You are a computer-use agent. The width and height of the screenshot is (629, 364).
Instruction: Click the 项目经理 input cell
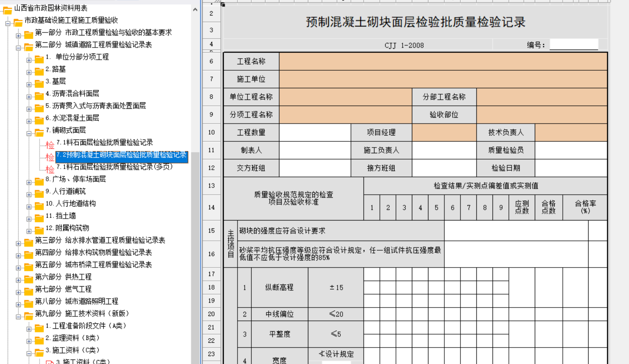click(x=444, y=132)
